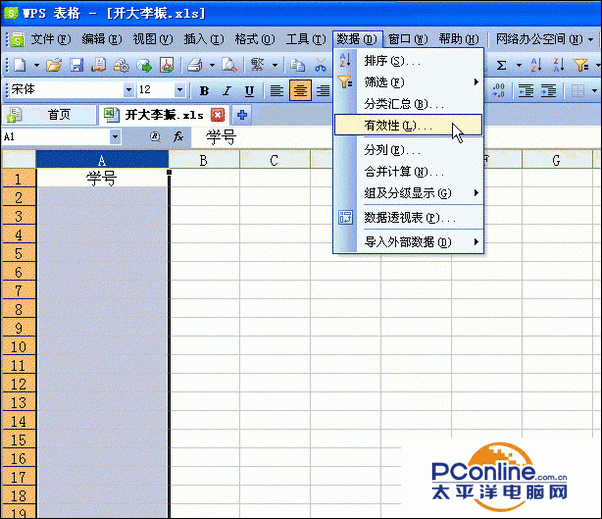Click the plus new tab button
Screen dimensions: 602x519
coord(242,115)
